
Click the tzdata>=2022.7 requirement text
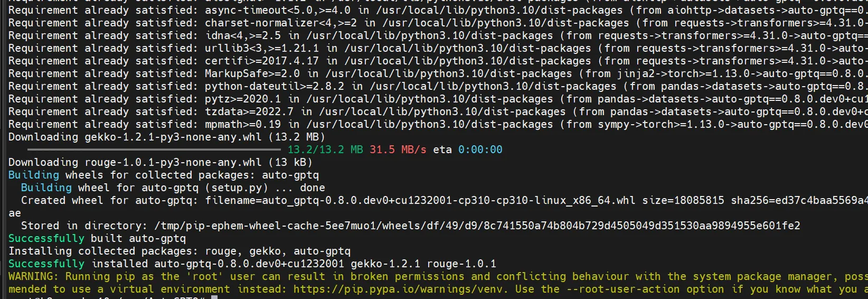pos(249,111)
